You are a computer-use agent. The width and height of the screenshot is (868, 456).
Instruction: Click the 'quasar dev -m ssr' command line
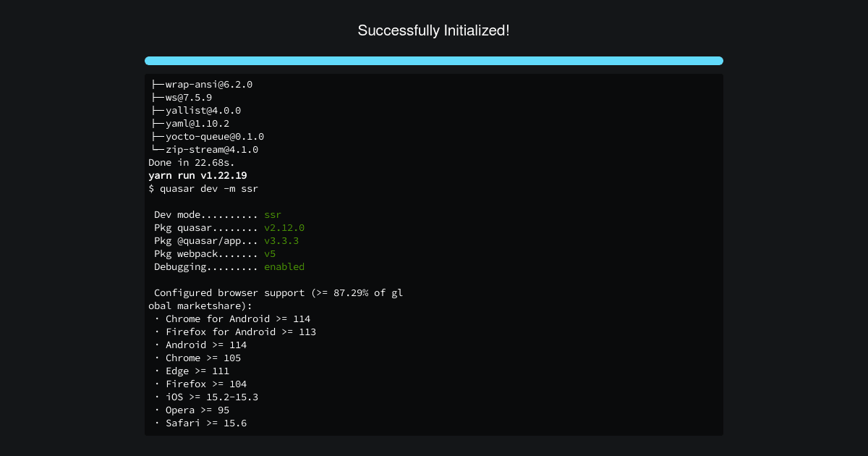[x=203, y=188]
